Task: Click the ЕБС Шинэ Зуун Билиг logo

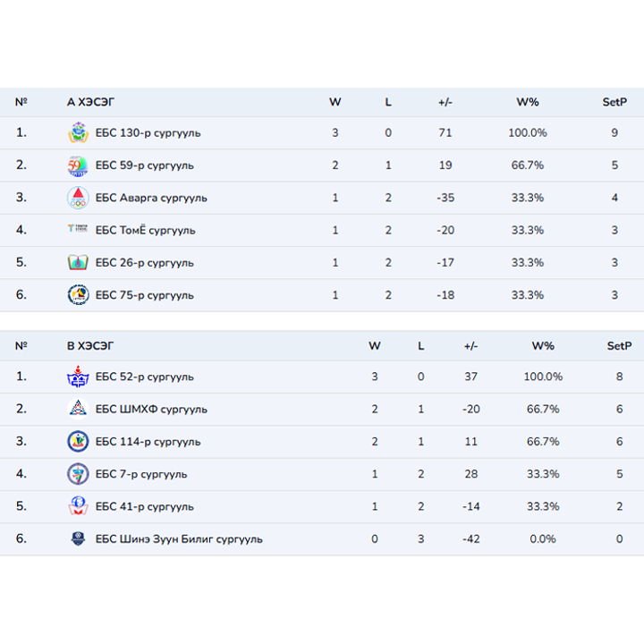Action: [78, 539]
